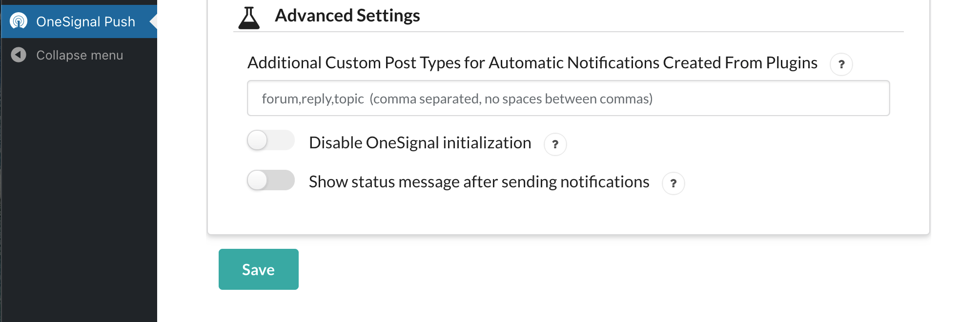Open help for Disable OneSignal initialization

pos(555,144)
